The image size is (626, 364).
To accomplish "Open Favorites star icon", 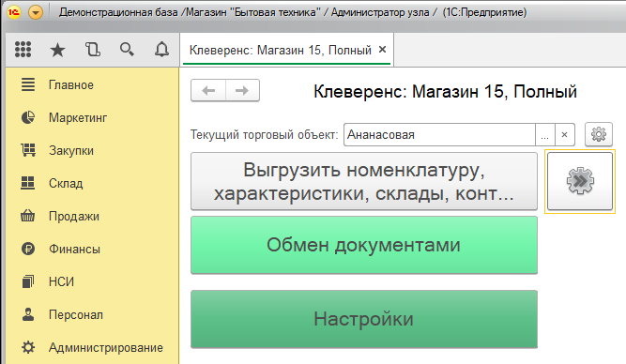I will coord(57,50).
